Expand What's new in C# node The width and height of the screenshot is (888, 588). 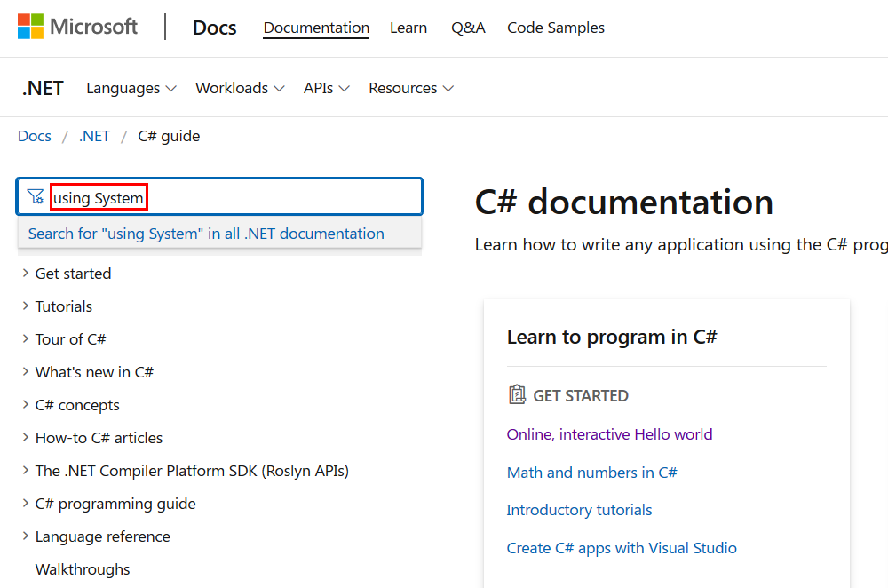(88, 372)
